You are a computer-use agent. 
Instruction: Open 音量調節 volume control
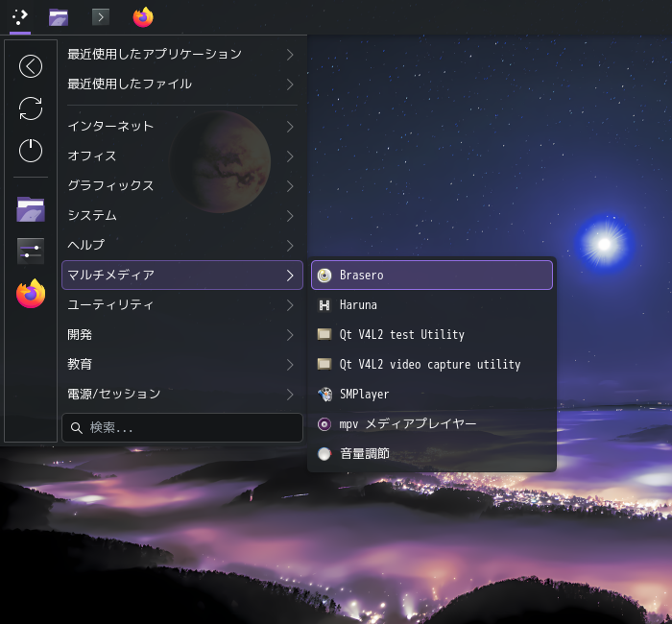pyautogui.click(x=432, y=454)
